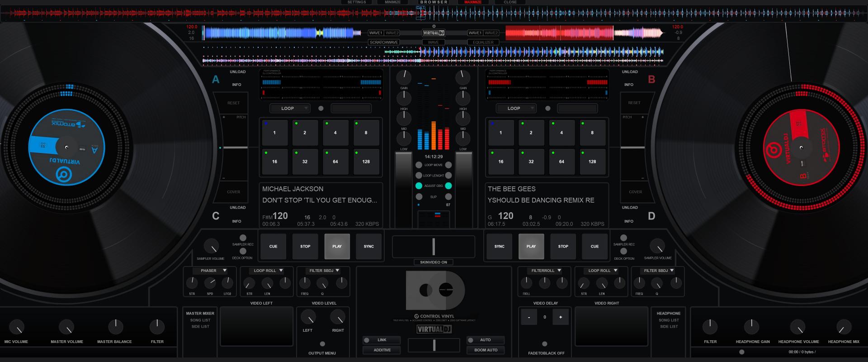The image size is (868, 362).
Task: Click the BOOM AUTO button
Action: 486,350
